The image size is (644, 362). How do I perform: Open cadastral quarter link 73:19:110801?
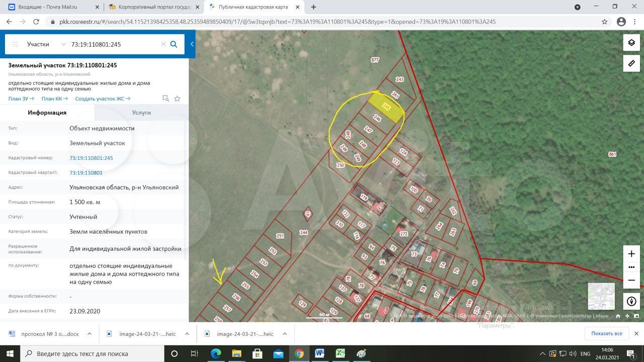(86, 172)
